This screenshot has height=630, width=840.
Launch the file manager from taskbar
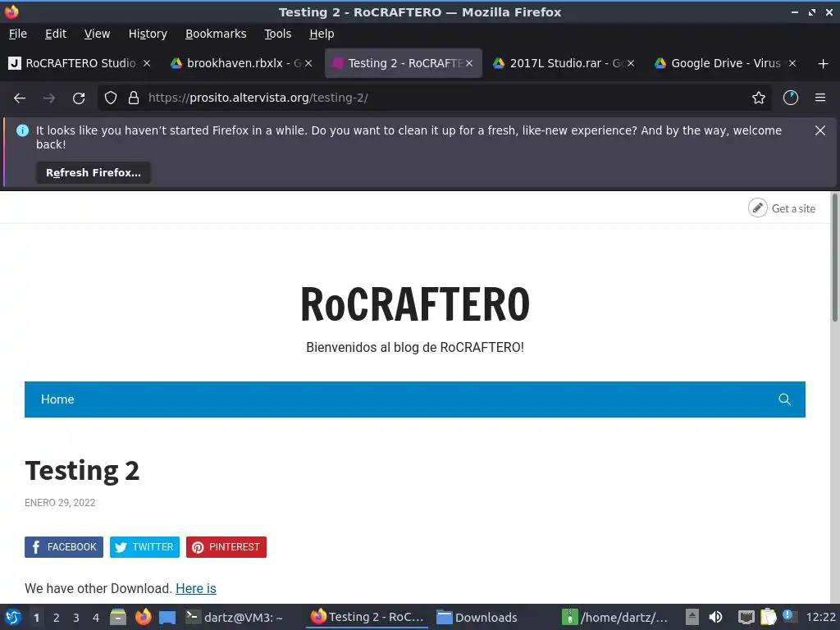click(118, 617)
